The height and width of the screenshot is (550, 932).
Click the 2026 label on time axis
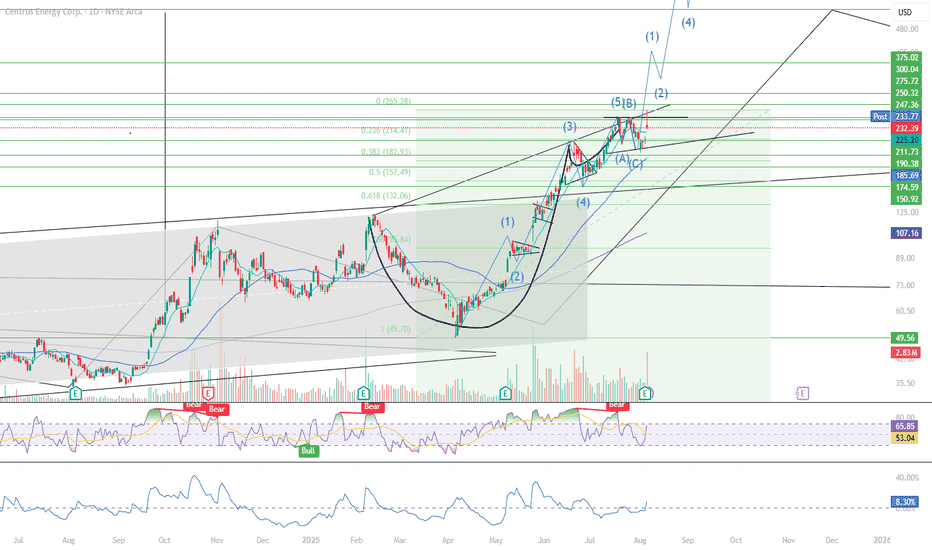[x=882, y=540]
